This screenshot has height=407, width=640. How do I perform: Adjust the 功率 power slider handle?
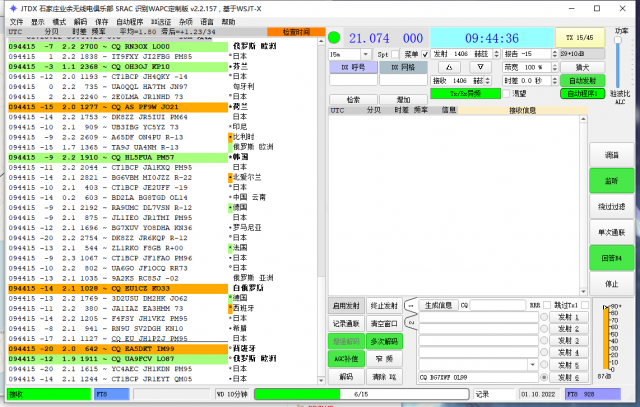[618, 40]
